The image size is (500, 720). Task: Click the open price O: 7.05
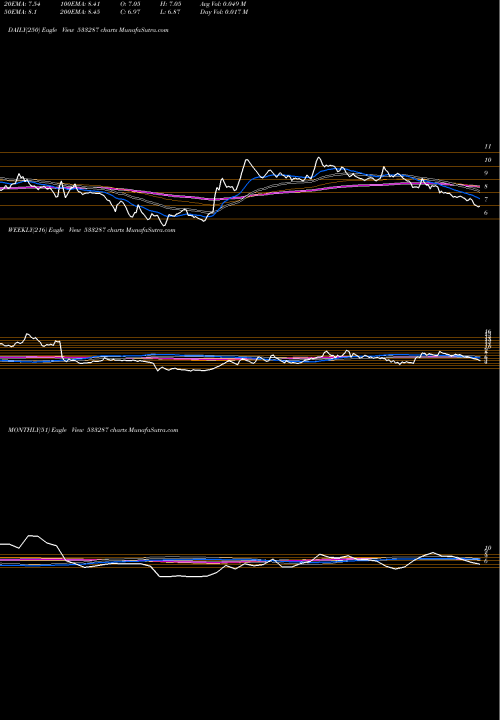click(x=130, y=4)
